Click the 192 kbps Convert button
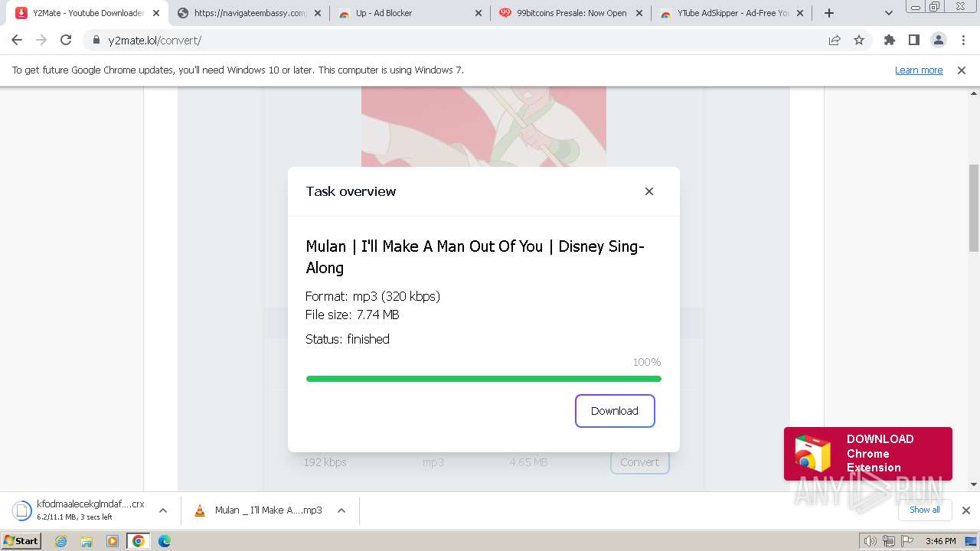Viewport: 980px width, 551px height. click(x=639, y=462)
